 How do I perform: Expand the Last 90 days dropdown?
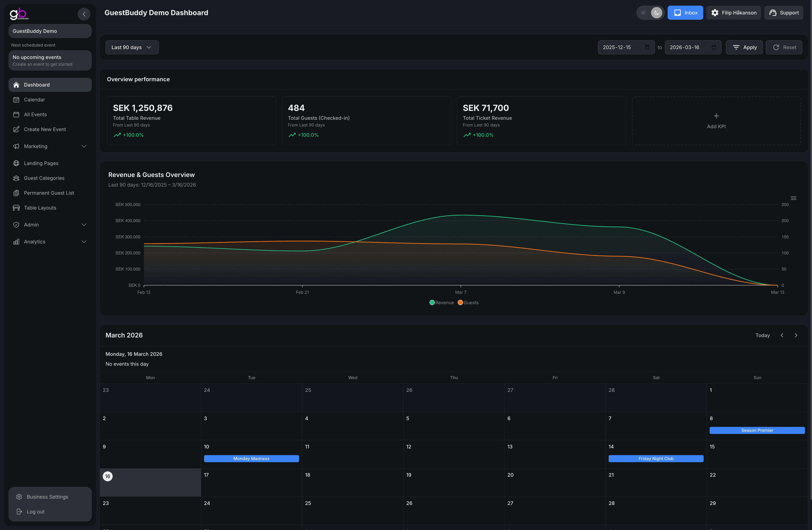132,47
